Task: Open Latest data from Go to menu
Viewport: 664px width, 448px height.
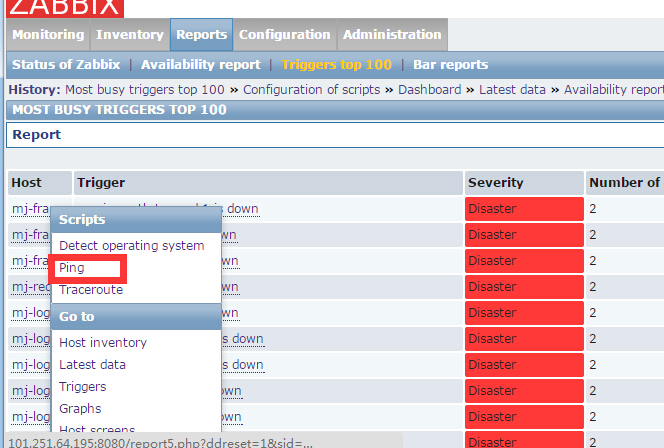Action: point(92,365)
